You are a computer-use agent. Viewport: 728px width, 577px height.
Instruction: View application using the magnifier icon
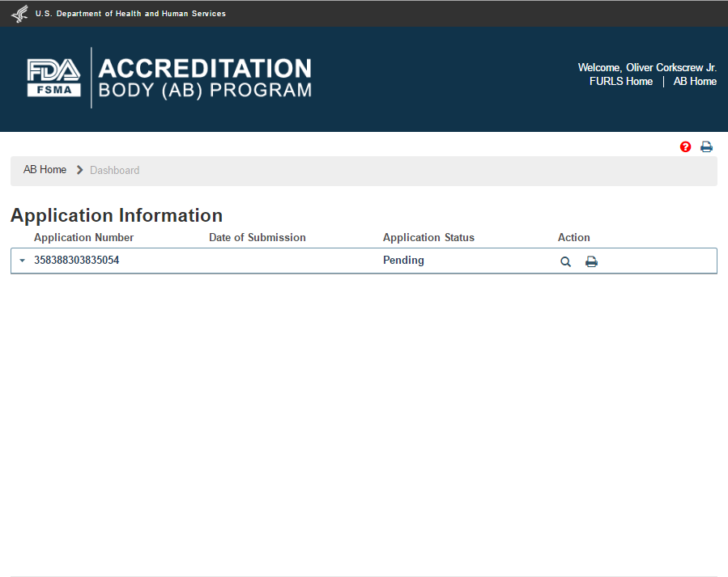pyautogui.click(x=566, y=261)
